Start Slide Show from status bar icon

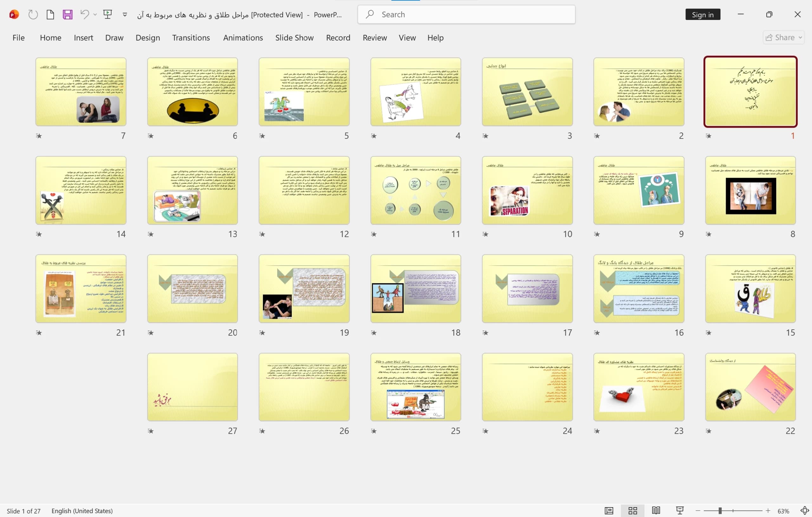click(x=680, y=511)
